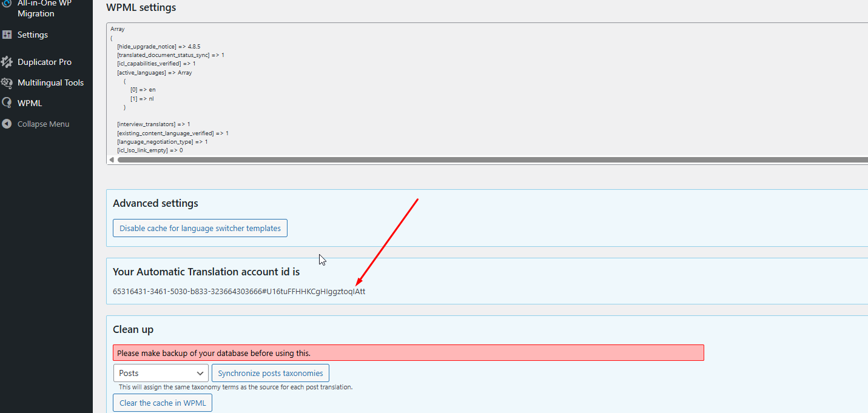Click the Clean up heading
868x413 pixels.
133,330
